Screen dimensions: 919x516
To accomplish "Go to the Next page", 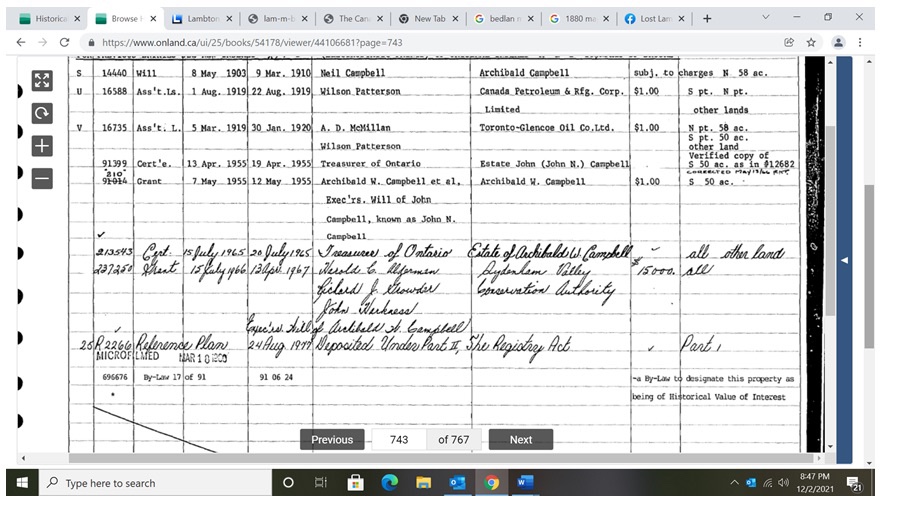I will click(x=520, y=440).
